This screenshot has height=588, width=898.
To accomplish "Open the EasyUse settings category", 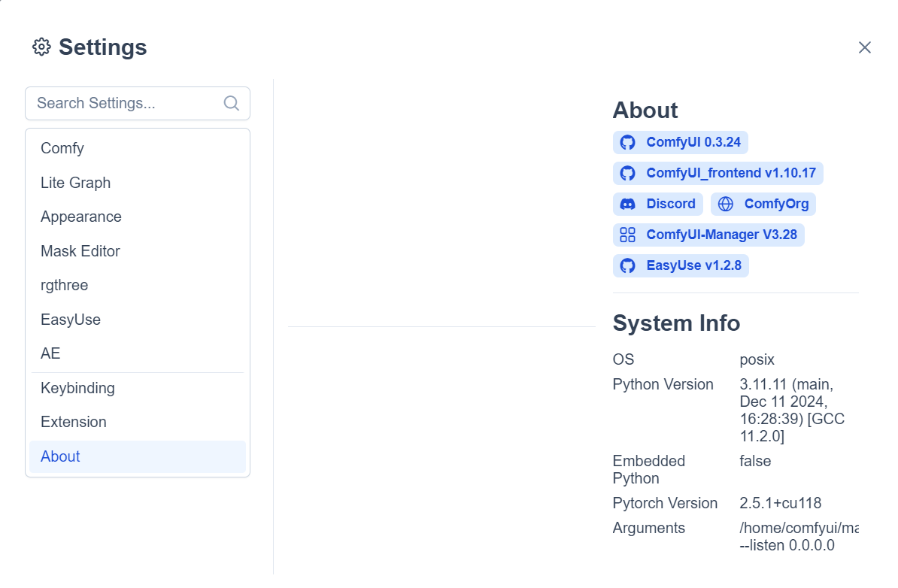I will coord(71,320).
